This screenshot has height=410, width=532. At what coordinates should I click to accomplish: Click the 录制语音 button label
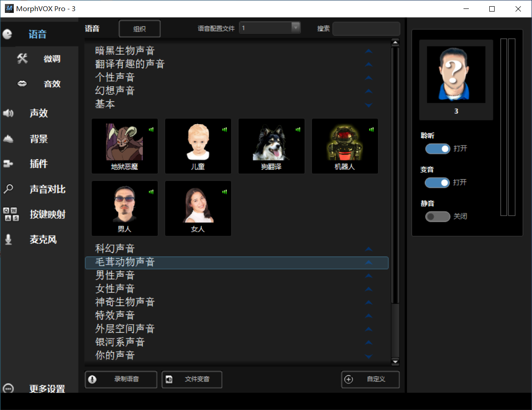pos(127,379)
